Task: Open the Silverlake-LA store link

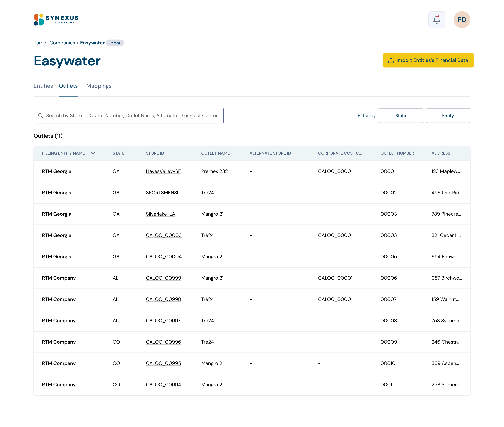Action: (x=160, y=214)
